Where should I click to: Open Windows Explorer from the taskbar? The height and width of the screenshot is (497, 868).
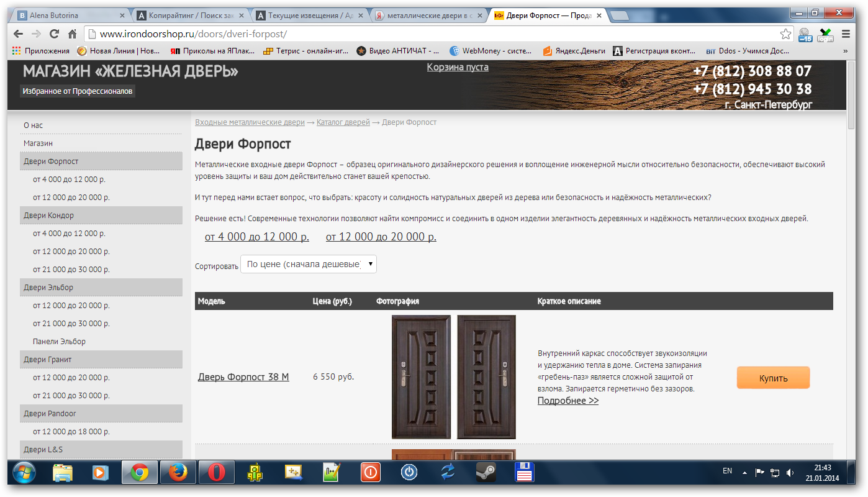click(x=62, y=473)
